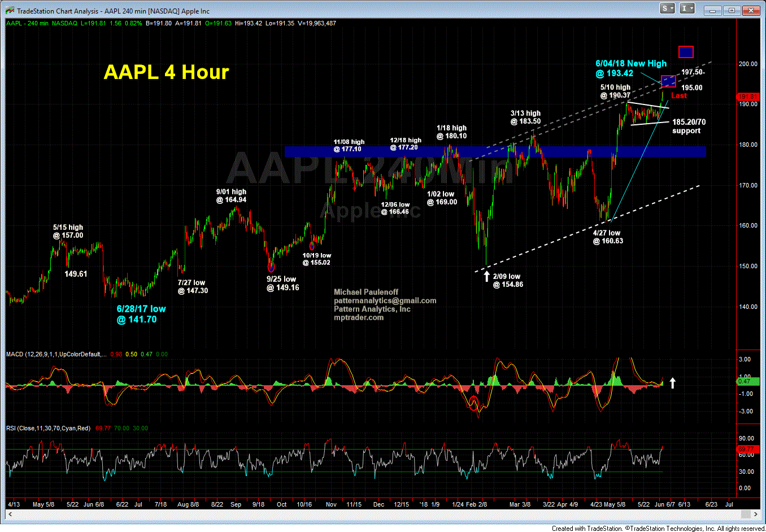The height and width of the screenshot is (532, 766).
Task: Click the patternanalytics@gmail.com text
Action: click(385, 300)
